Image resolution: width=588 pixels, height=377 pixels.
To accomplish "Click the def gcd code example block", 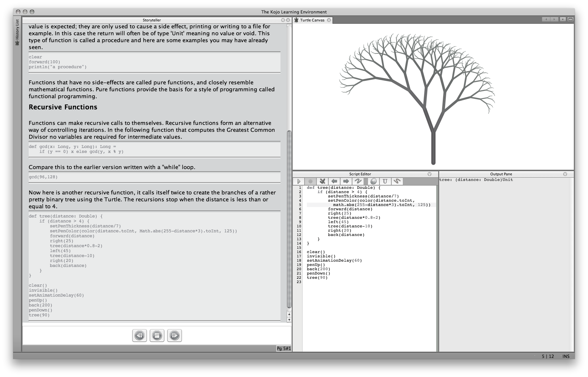I will [154, 149].
